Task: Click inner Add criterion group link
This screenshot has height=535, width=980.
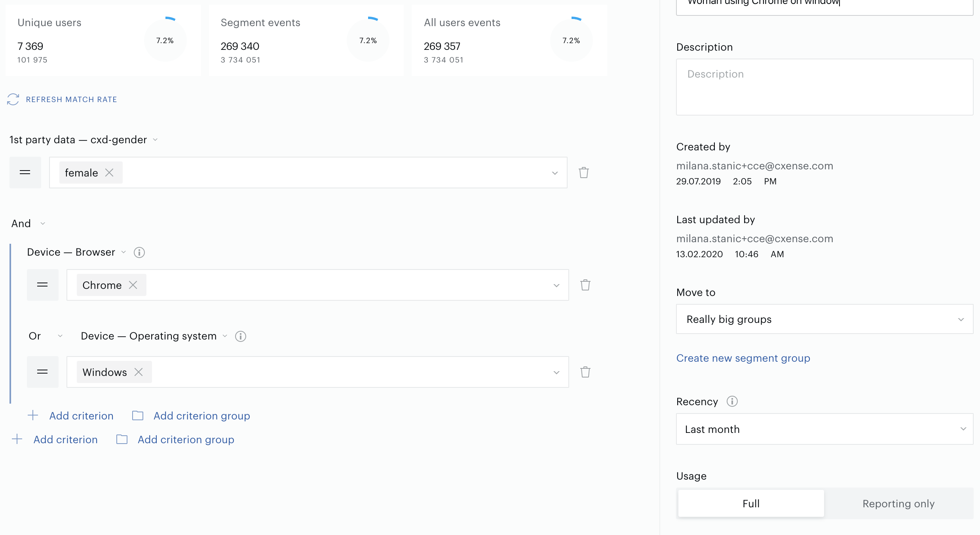Action: [x=202, y=416]
